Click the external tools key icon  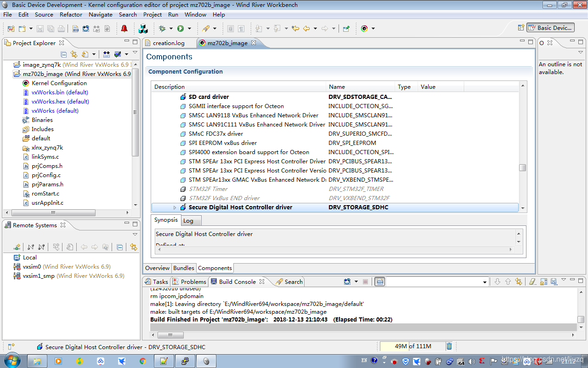[x=205, y=29]
